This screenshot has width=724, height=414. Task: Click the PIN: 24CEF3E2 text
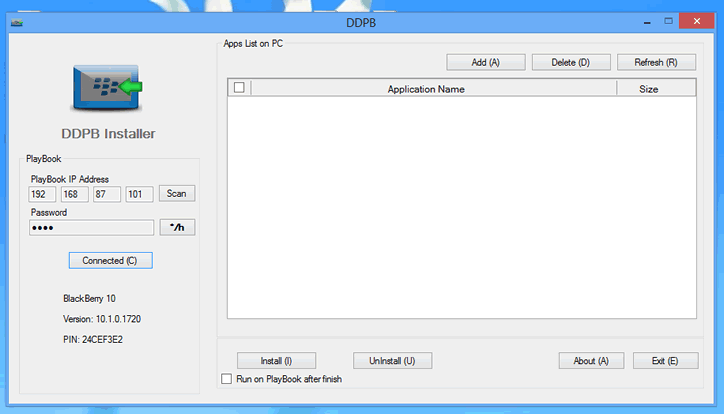pos(93,339)
